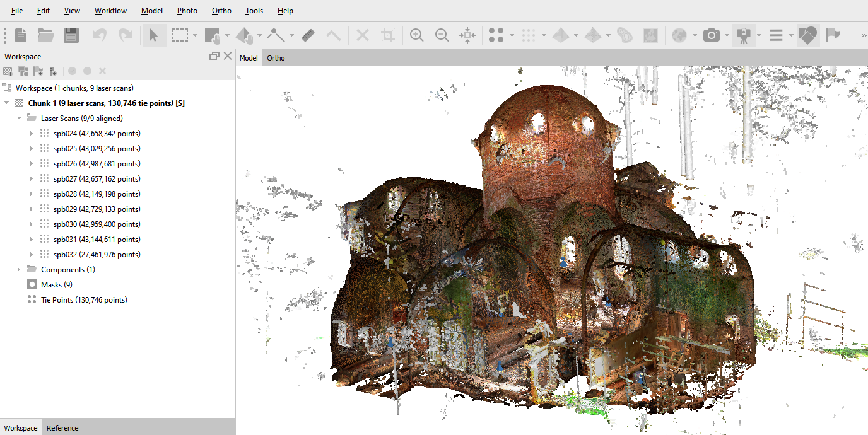Click the Zoom In magnifier icon
This screenshot has width=868, height=435.
pos(416,35)
